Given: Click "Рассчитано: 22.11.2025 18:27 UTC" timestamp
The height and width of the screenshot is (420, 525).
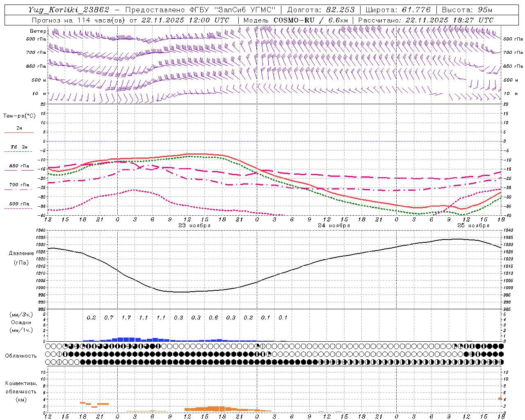Looking at the screenshot, I should coord(426,20).
